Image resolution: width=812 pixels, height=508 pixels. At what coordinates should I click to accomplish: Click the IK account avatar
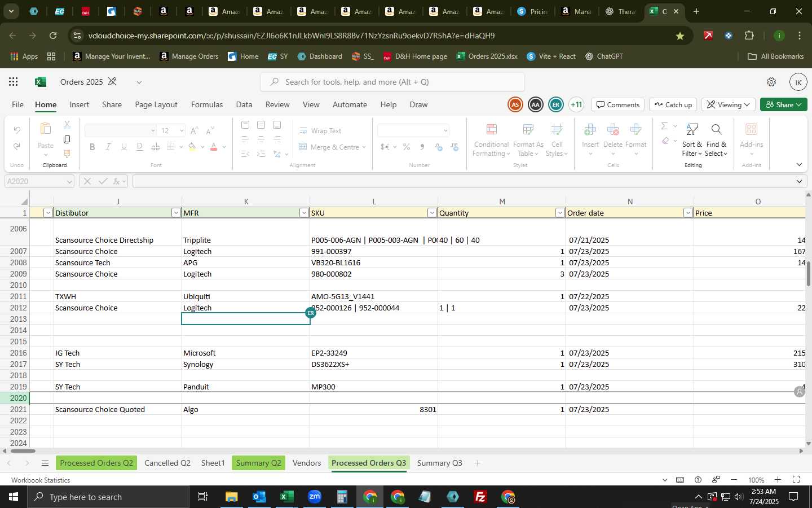(x=798, y=82)
